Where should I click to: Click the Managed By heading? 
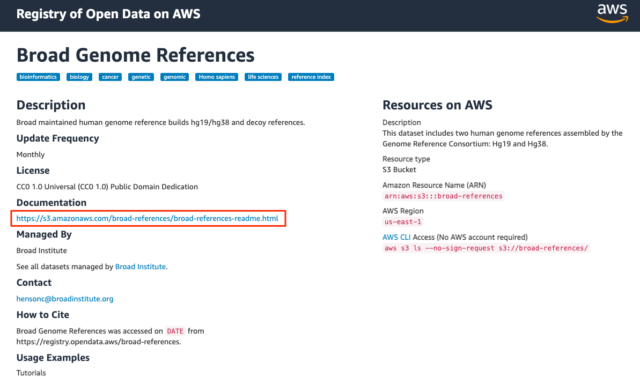[44, 235]
